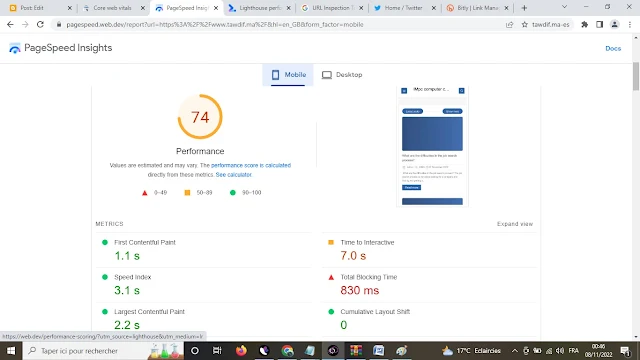
Task: Toggle the Chrome side panel icon
Action: (599, 24)
